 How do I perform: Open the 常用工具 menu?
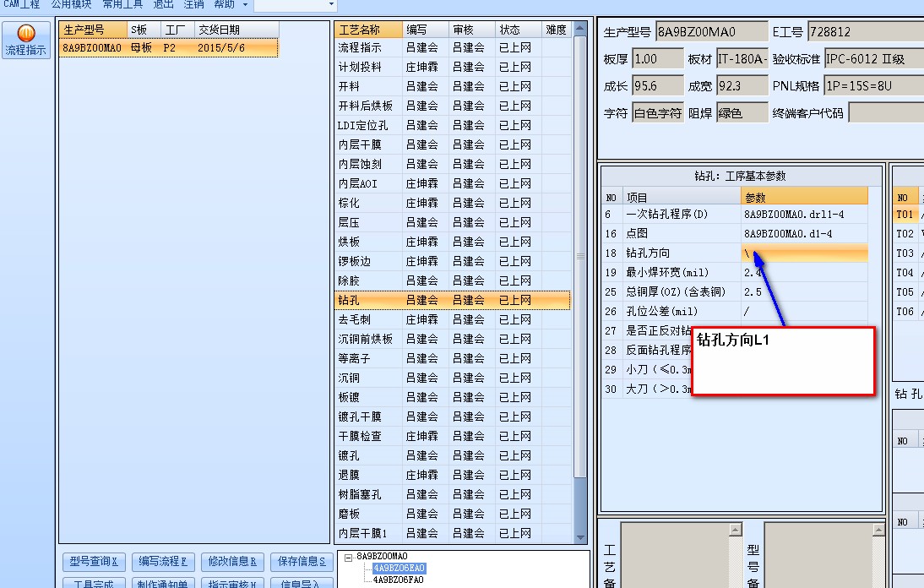(122, 5)
